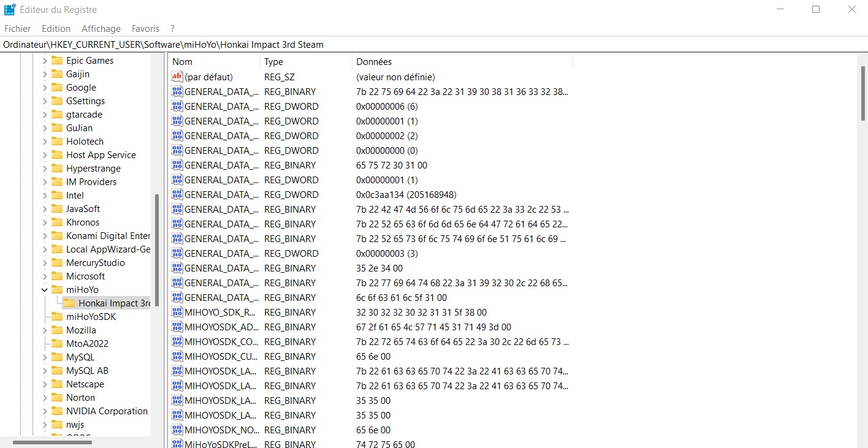Image resolution: width=868 pixels, height=448 pixels.
Task: Expand the GSettings key
Action: pyautogui.click(x=45, y=101)
